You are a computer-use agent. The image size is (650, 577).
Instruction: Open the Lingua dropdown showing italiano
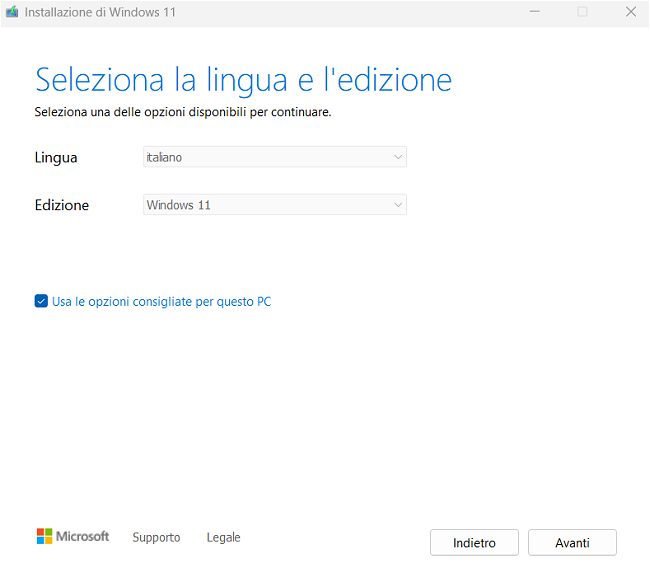tap(274, 157)
